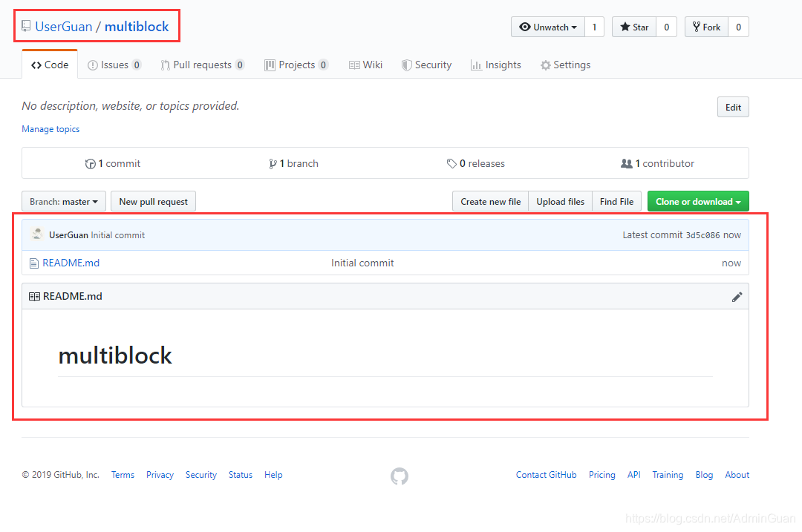Image resolution: width=802 pixels, height=532 pixels.
Task: Switch to the Security tab
Action: 426,65
